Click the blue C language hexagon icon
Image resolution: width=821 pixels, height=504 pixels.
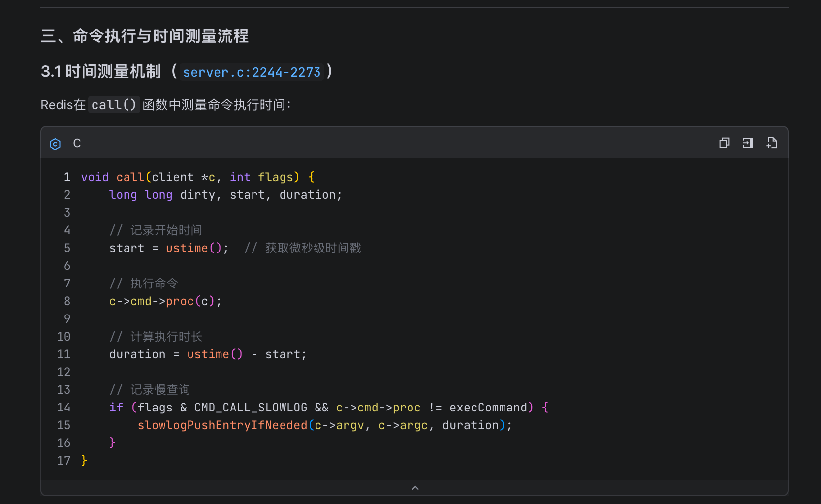tap(55, 144)
